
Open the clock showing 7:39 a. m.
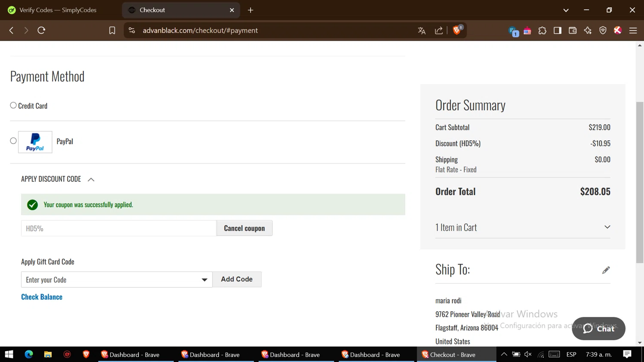point(599,354)
